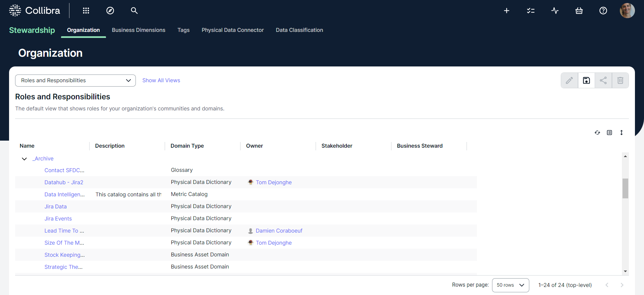Click the plus create icon
This screenshot has height=295, width=644.
pyautogui.click(x=506, y=11)
